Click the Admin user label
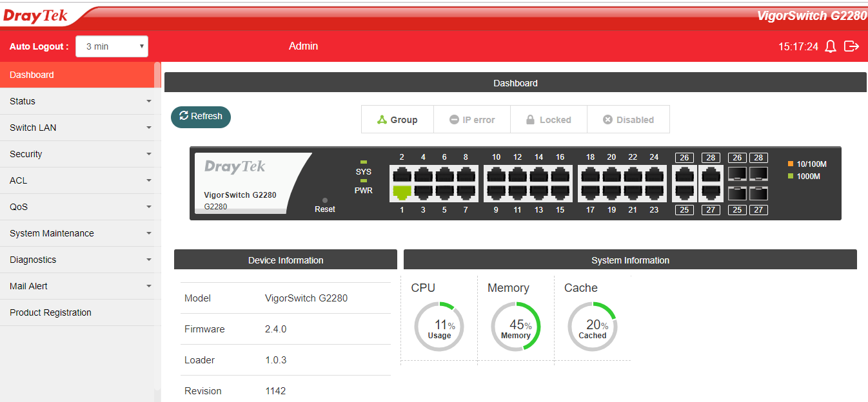868x402 pixels. coord(303,46)
